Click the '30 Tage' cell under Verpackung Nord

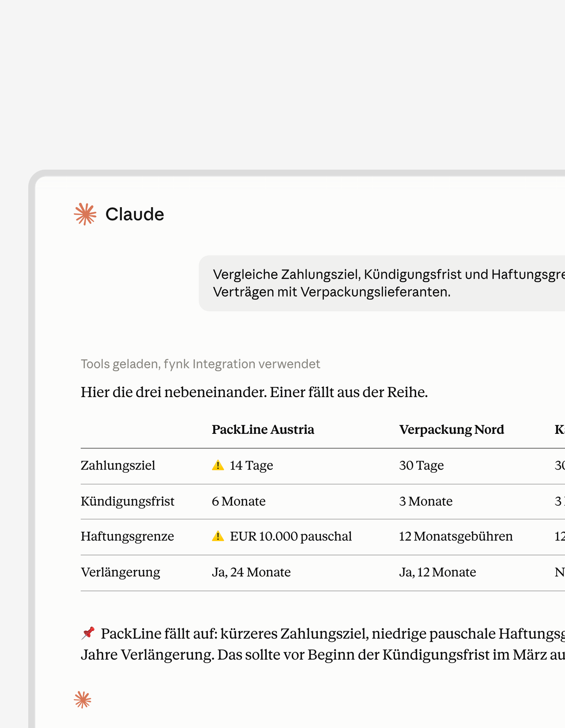pyautogui.click(x=422, y=466)
